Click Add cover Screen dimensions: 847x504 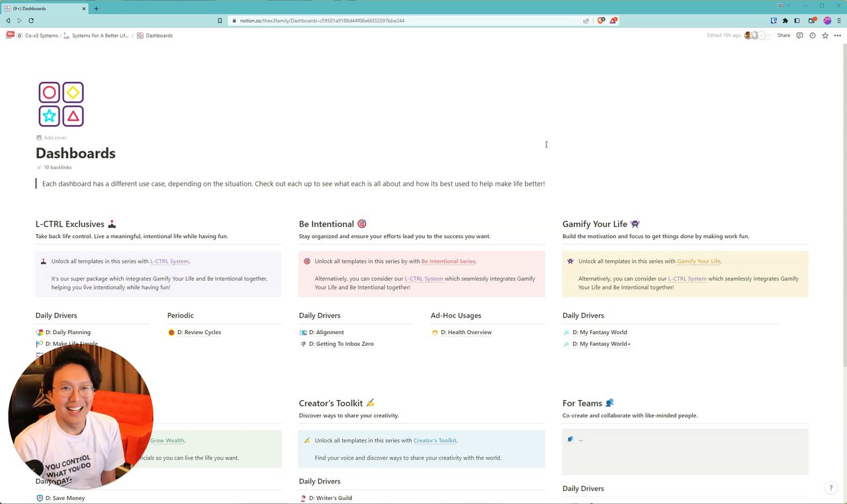52,138
